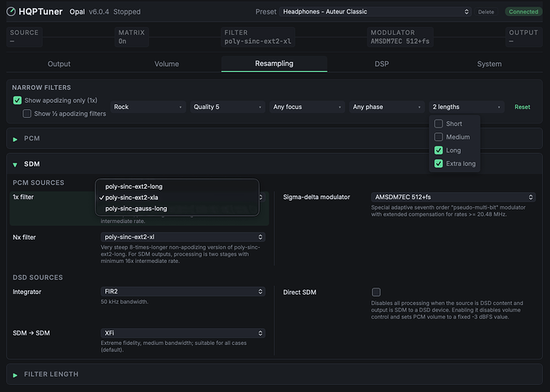Toggle Show apodizing only (1x) checkbox
Viewport: 550px width, 392px height.
coord(18,100)
